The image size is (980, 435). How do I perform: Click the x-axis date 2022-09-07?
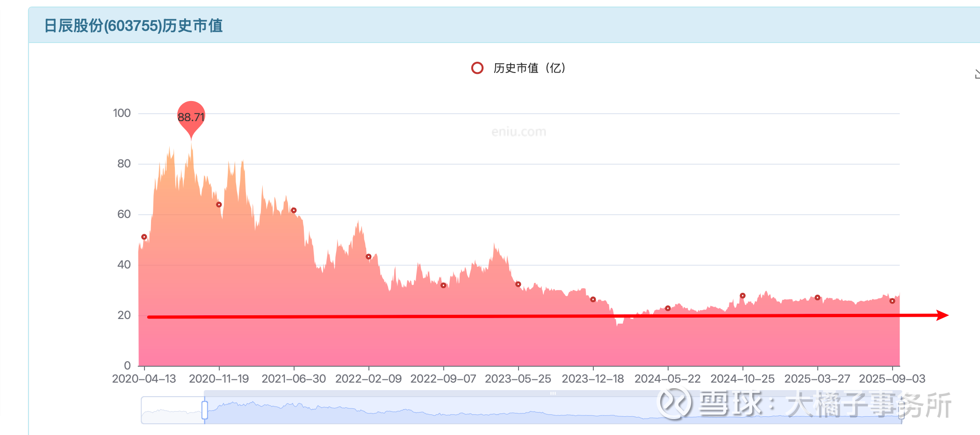443,379
